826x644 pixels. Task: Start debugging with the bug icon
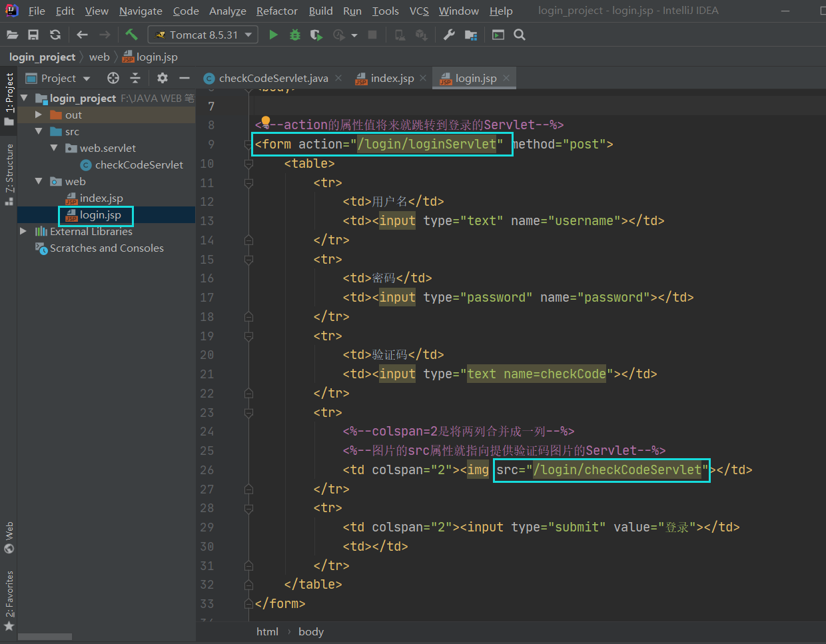(x=294, y=35)
